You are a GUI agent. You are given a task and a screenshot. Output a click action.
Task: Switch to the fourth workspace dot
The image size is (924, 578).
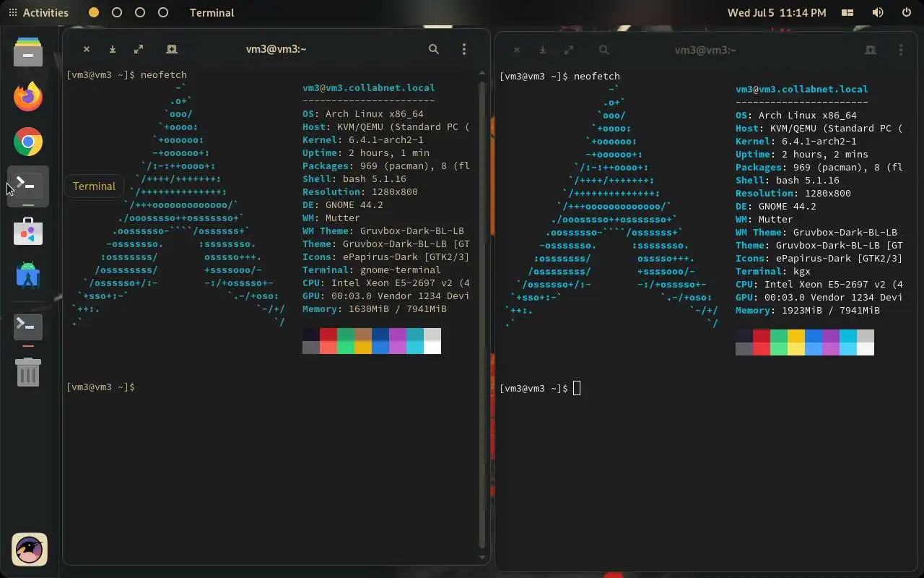coord(163,12)
